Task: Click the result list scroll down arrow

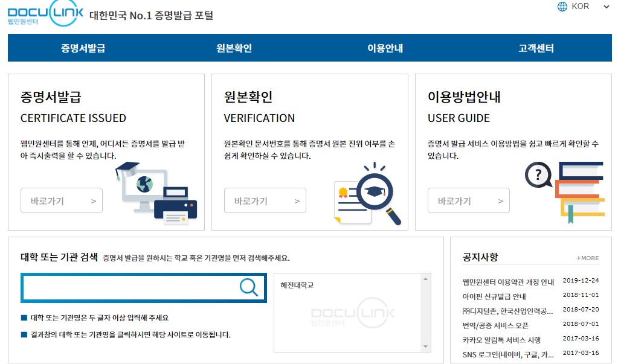Action: click(x=426, y=346)
